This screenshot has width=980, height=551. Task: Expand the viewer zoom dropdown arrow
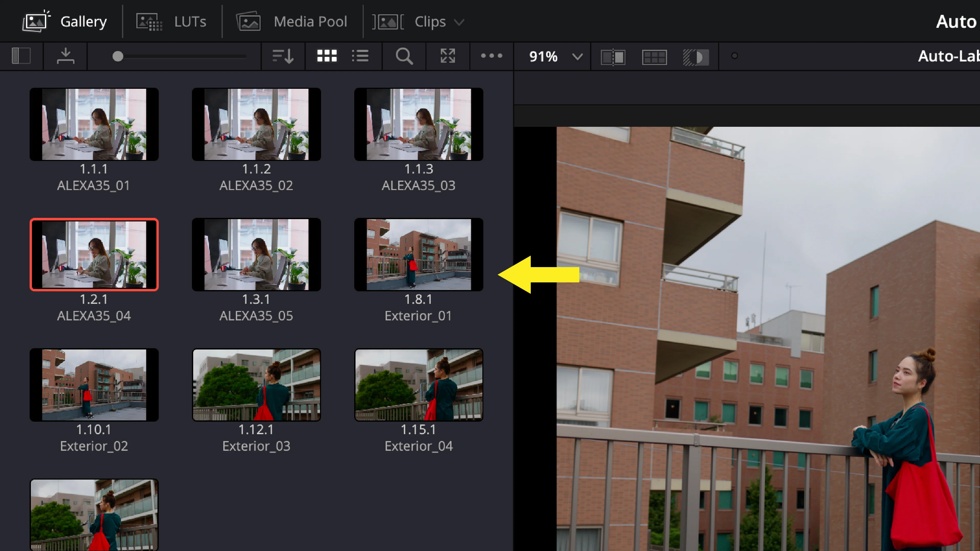578,57
